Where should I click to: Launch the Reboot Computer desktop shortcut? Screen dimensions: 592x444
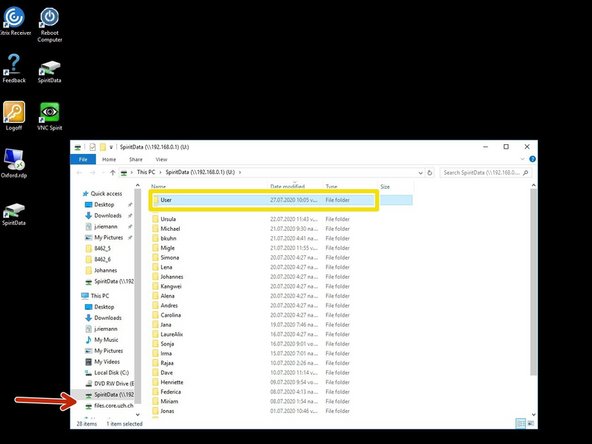(x=49, y=25)
